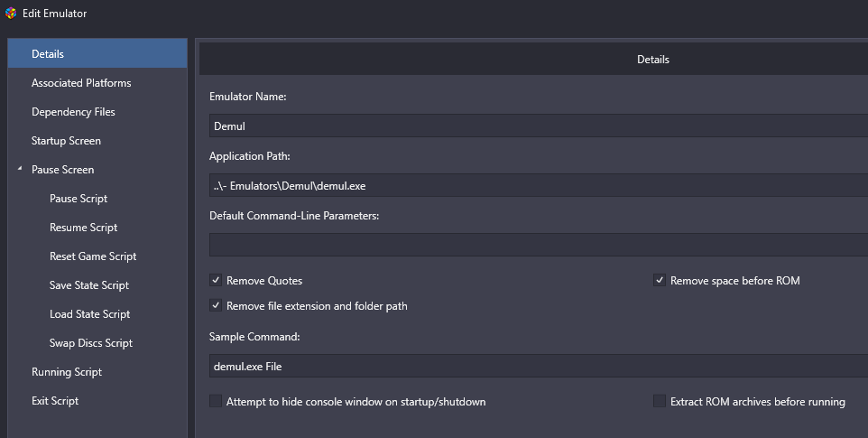Open Save State Script page
Viewport: 868px width, 438px height.
click(89, 285)
